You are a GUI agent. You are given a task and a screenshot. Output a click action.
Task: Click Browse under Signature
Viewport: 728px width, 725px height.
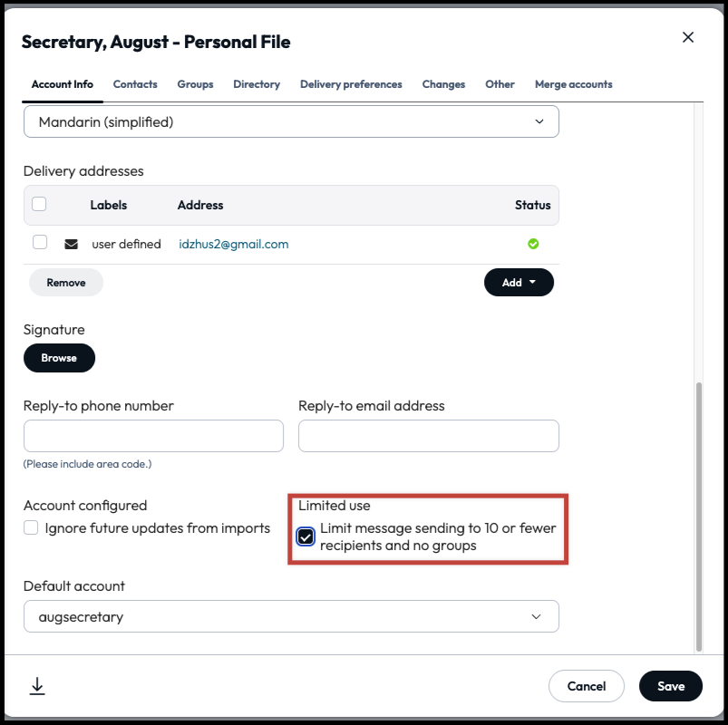tap(59, 358)
